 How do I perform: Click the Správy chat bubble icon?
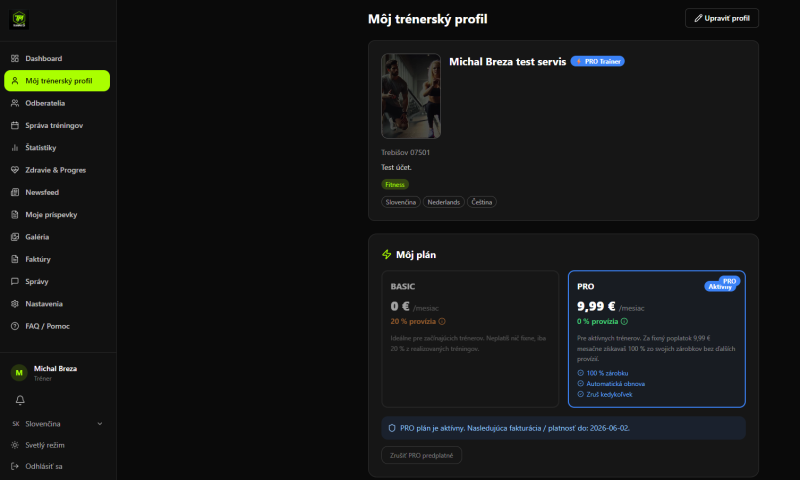pos(15,282)
